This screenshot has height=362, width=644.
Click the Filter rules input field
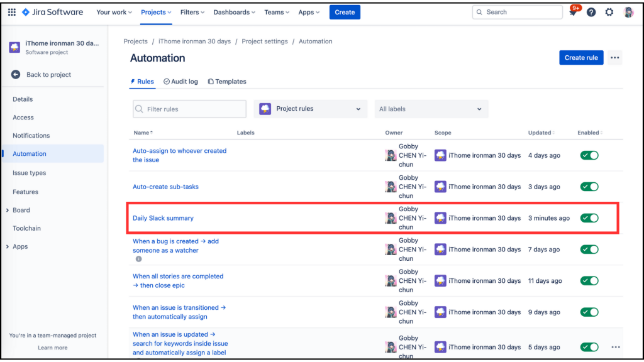click(x=190, y=109)
